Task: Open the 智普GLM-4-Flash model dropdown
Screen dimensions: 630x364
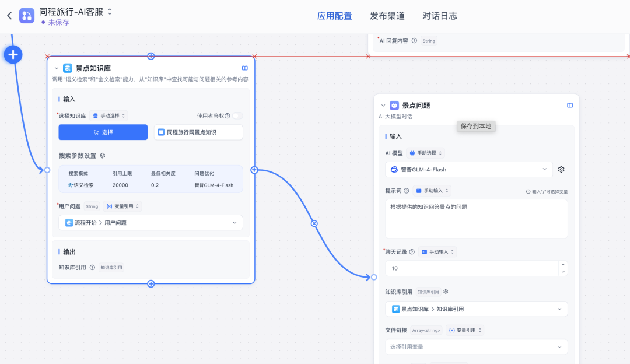Action: click(x=469, y=170)
